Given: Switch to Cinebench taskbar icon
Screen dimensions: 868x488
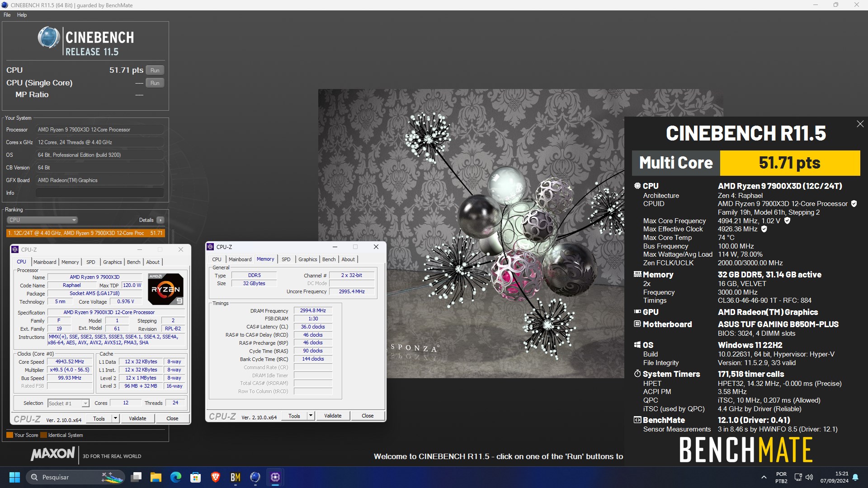Looking at the screenshot, I should [255, 477].
